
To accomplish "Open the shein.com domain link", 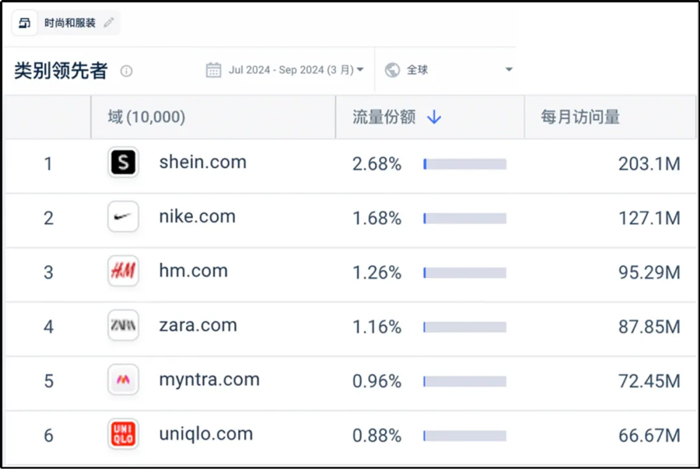I will [202, 162].
